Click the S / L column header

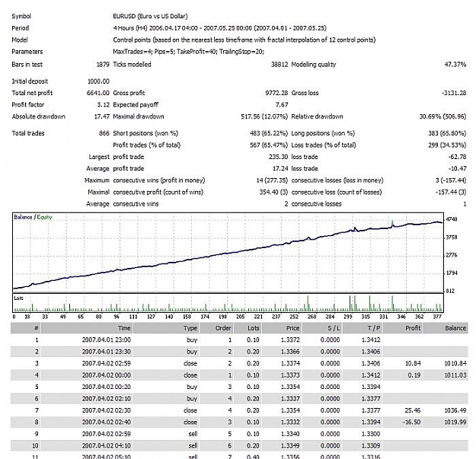point(322,328)
